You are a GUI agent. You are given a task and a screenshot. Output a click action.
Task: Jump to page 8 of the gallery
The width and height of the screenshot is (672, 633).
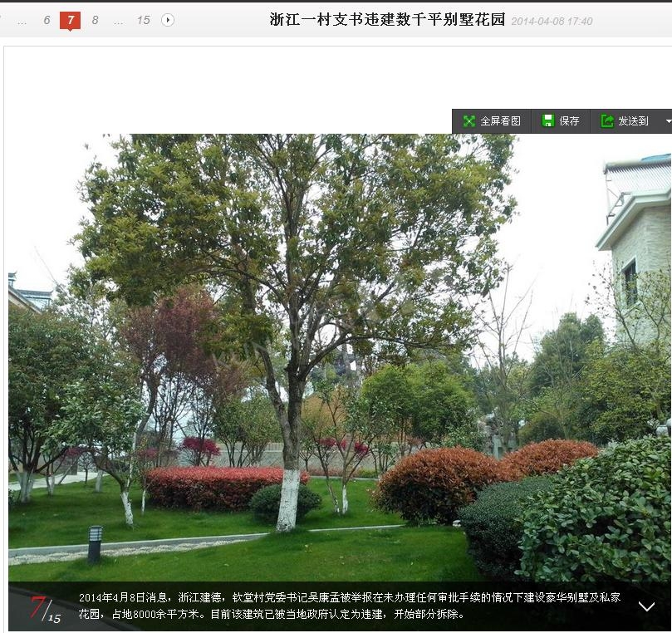(96, 20)
